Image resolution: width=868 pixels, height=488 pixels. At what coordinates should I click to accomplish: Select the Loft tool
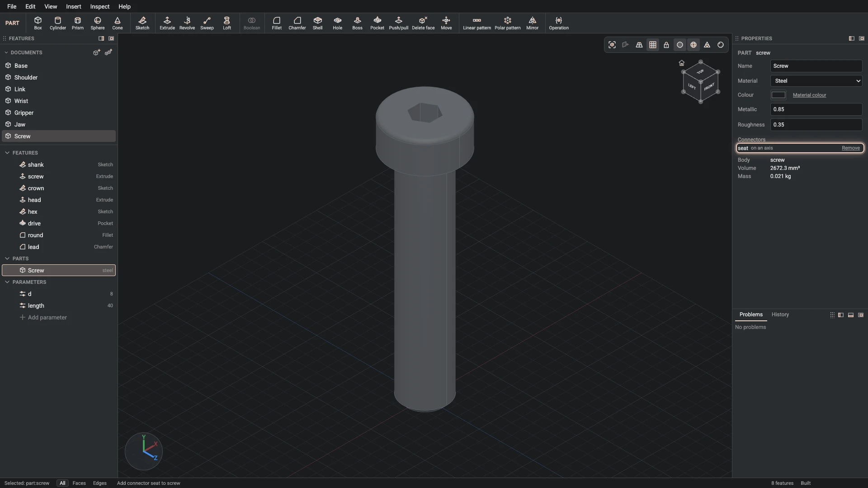(x=227, y=23)
